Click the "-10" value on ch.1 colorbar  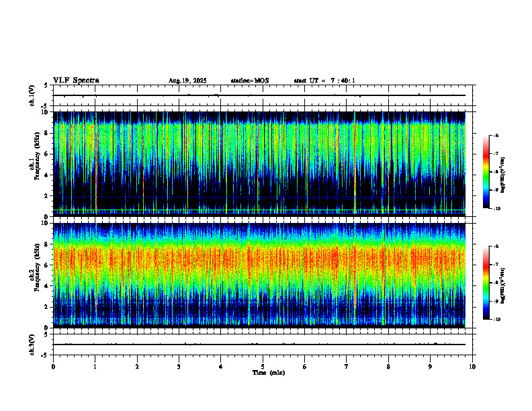tap(496, 209)
